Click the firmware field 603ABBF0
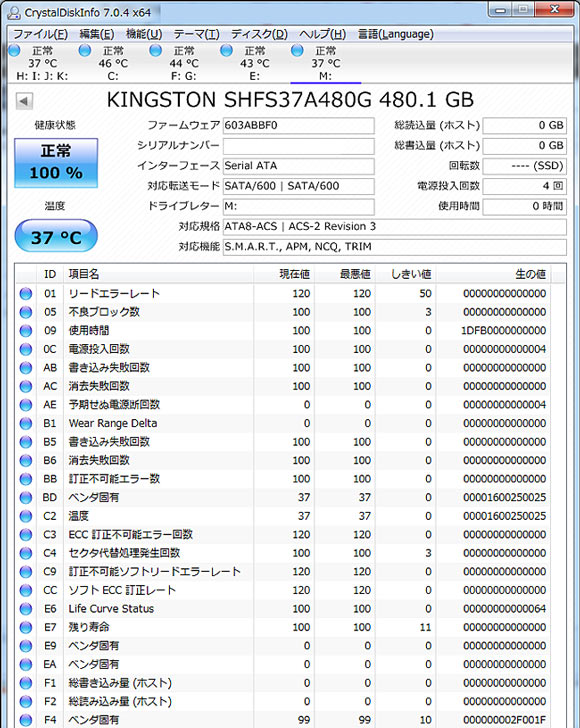This screenshot has width=580, height=728. click(299, 125)
